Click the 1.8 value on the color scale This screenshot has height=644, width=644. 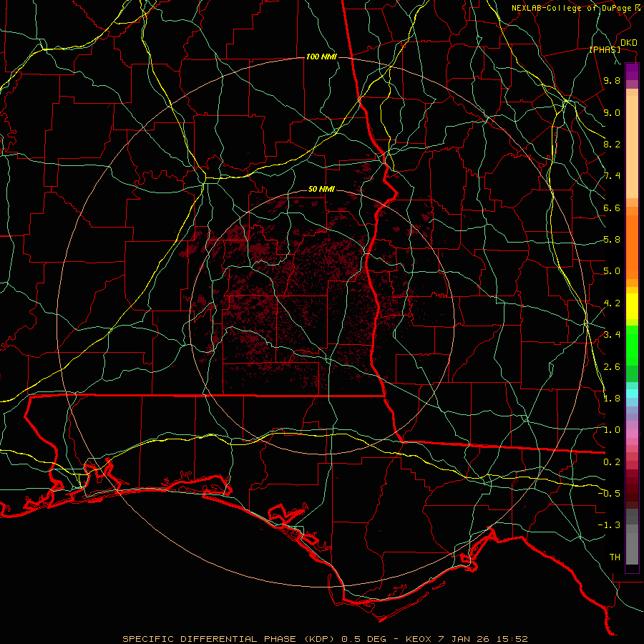coord(612,399)
